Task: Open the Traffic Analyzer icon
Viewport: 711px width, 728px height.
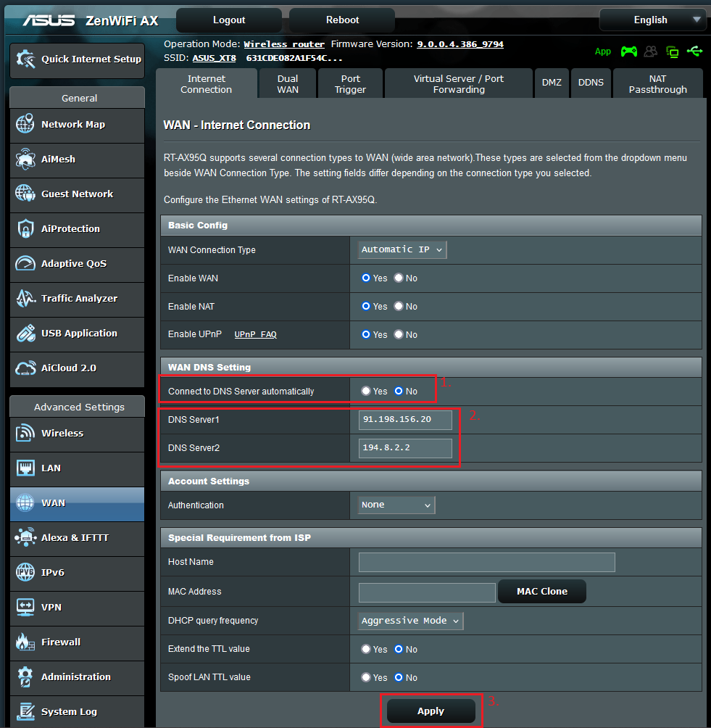Action: [x=25, y=299]
